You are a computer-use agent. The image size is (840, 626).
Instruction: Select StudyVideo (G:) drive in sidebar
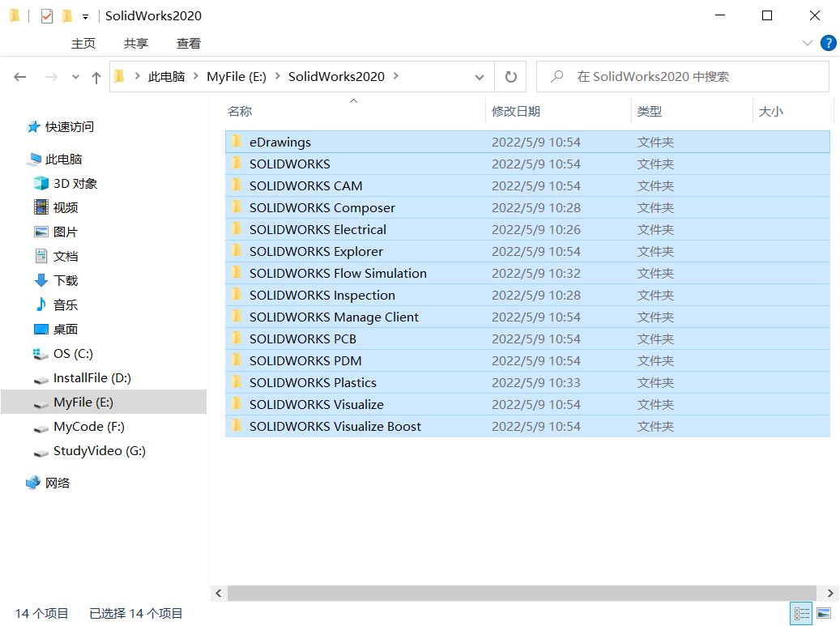99,451
